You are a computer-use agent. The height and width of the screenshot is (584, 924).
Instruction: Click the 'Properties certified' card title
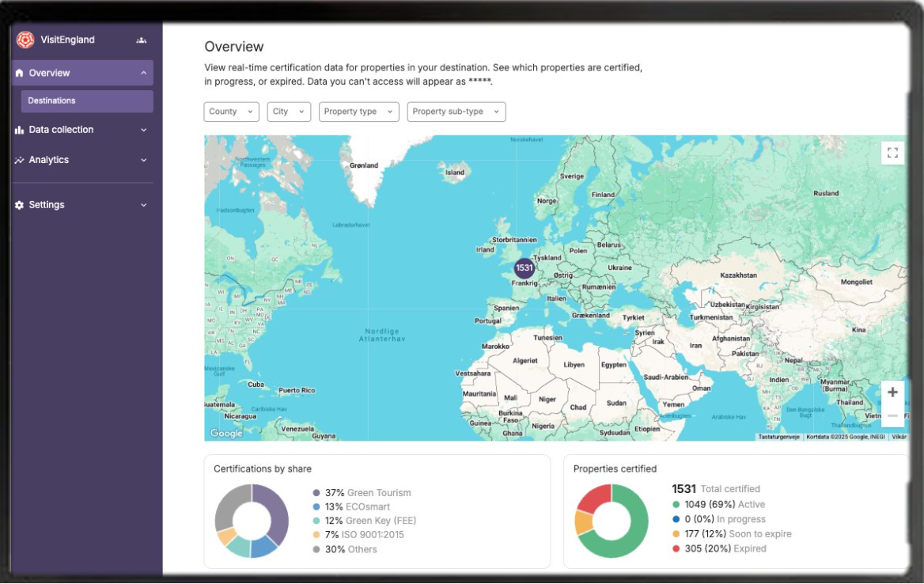(615, 469)
